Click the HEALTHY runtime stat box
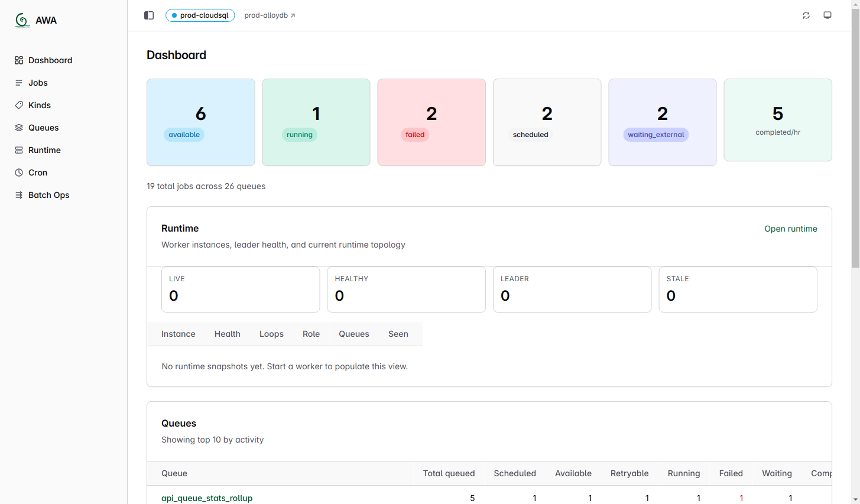The height and width of the screenshot is (504, 860). click(x=407, y=290)
